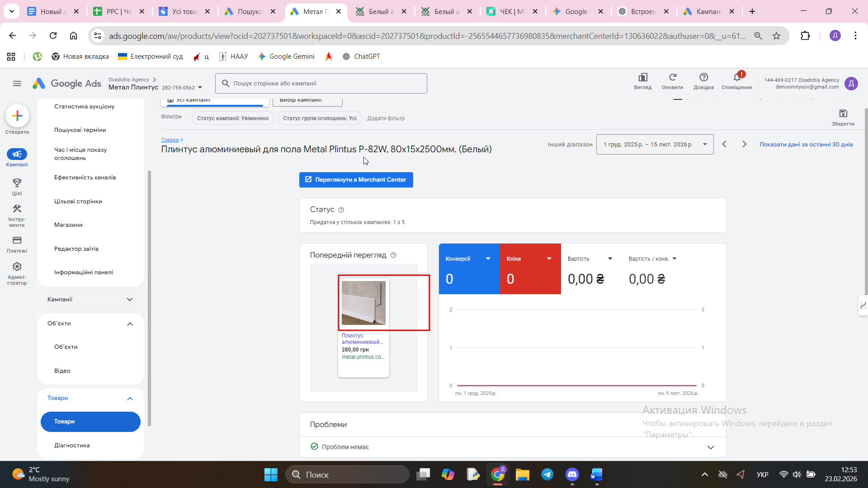The width and height of the screenshot is (868, 488).
Task: Open Пошукові терміни menu item
Action: point(80,130)
